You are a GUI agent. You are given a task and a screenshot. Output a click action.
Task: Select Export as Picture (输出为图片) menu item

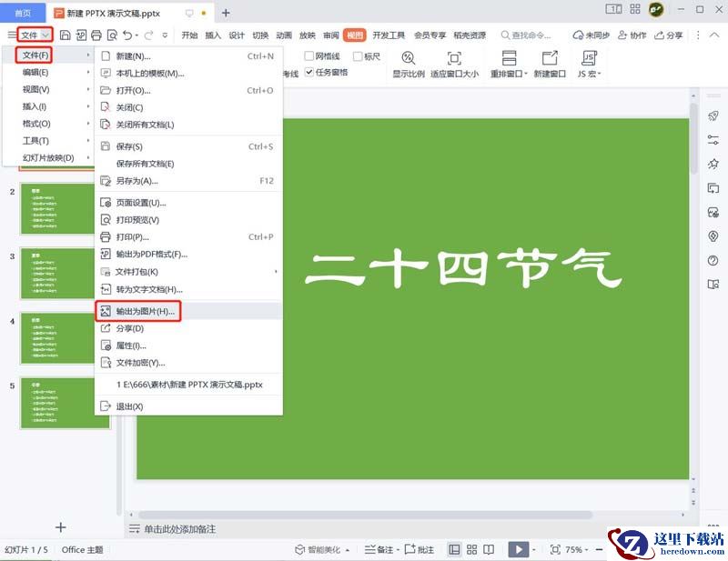[146, 312]
